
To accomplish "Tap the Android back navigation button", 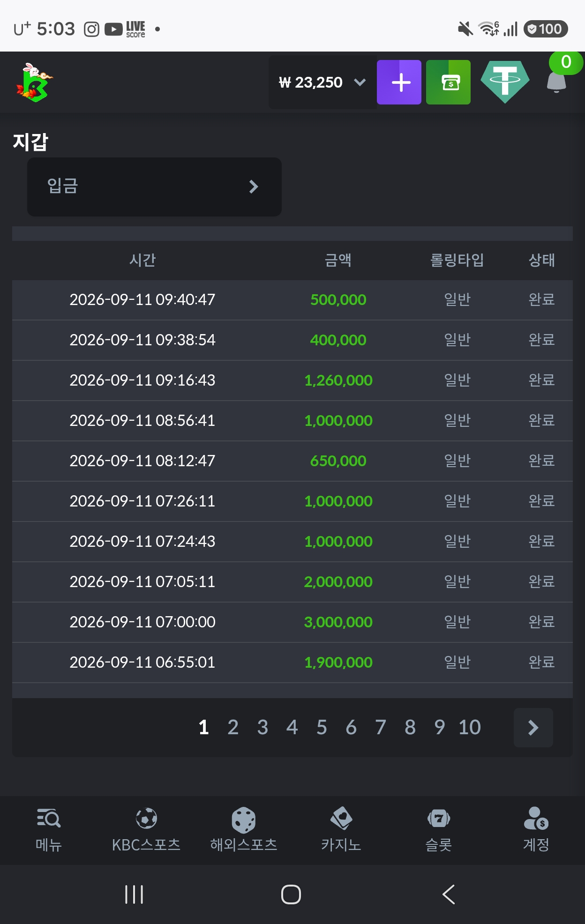I will [x=449, y=894].
